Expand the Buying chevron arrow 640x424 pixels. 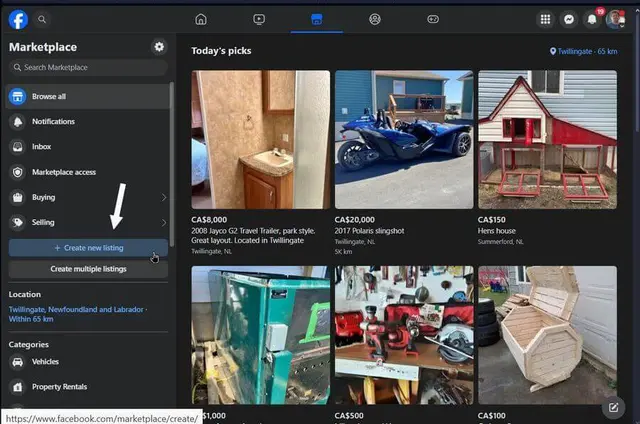pos(164,198)
